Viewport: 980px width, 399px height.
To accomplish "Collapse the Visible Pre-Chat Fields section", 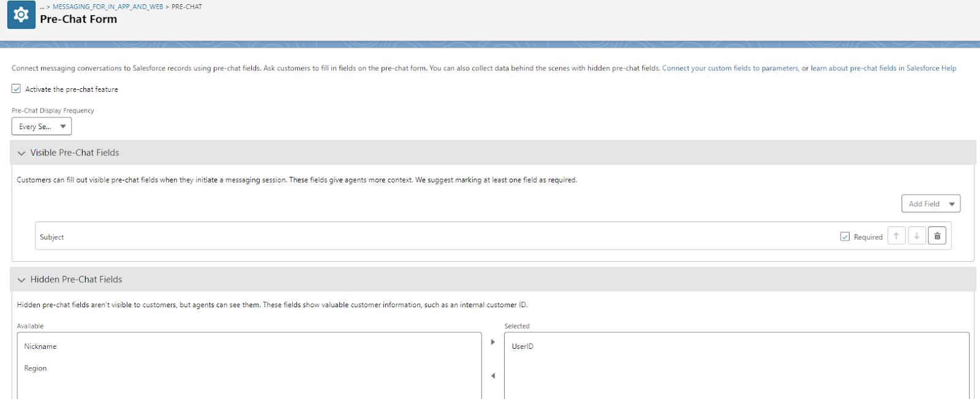I will pos(21,153).
